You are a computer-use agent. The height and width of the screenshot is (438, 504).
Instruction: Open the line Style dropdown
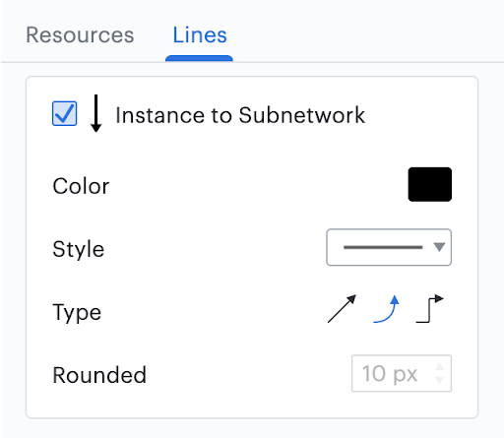click(x=389, y=247)
